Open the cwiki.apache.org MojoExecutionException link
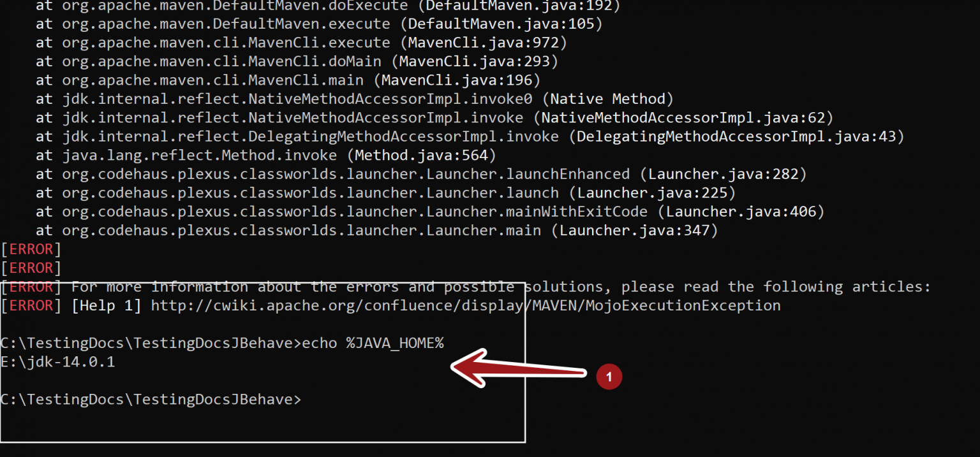980x457 pixels. click(465, 306)
